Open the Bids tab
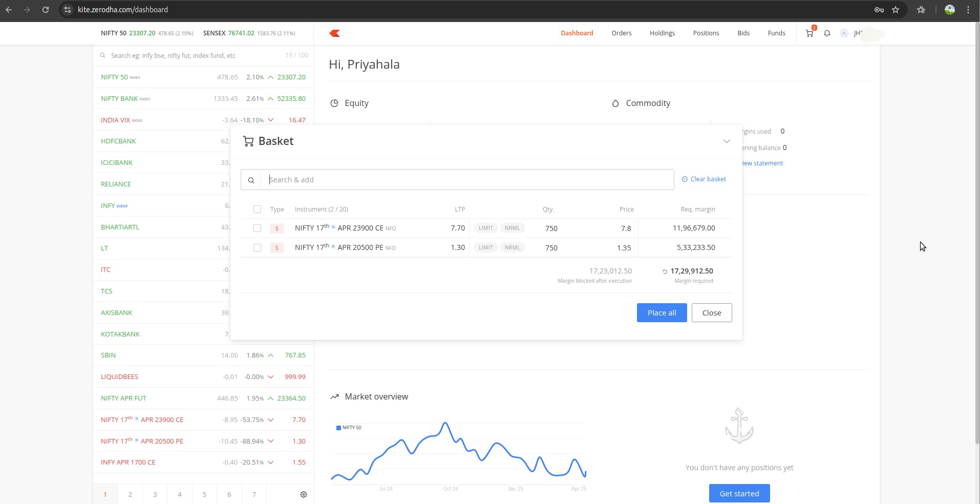The image size is (980, 504). [x=743, y=33]
